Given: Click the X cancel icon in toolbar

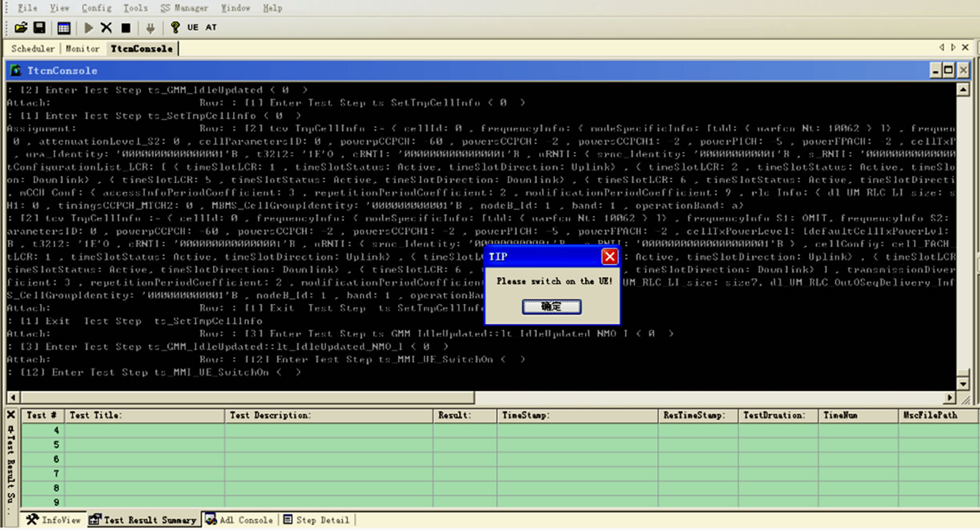Looking at the screenshot, I should point(106,27).
